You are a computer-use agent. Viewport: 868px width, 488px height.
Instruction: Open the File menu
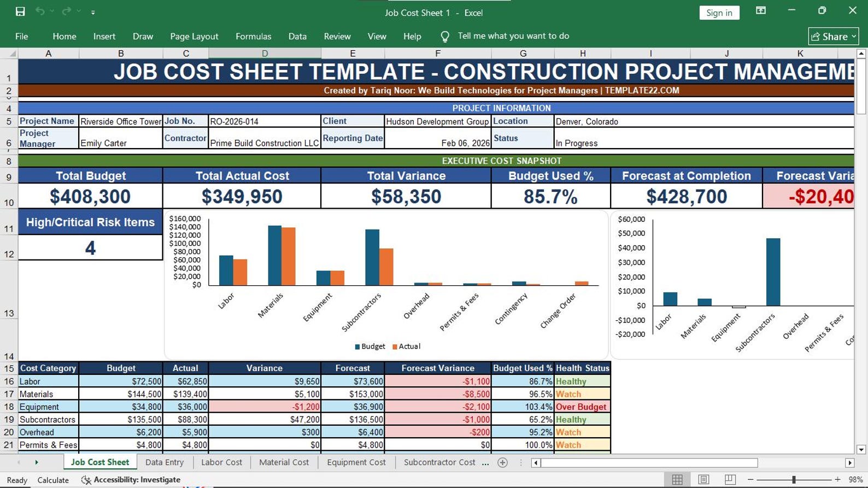point(22,36)
